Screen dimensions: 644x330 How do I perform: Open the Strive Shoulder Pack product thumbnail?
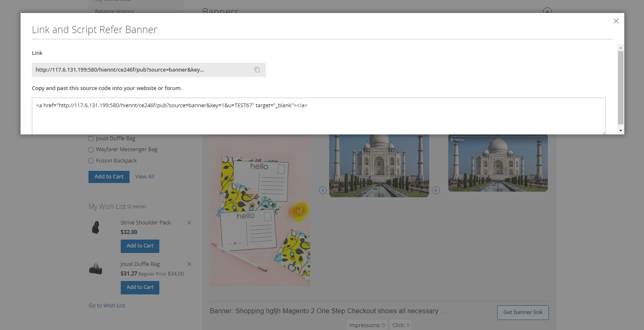pos(96,227)
